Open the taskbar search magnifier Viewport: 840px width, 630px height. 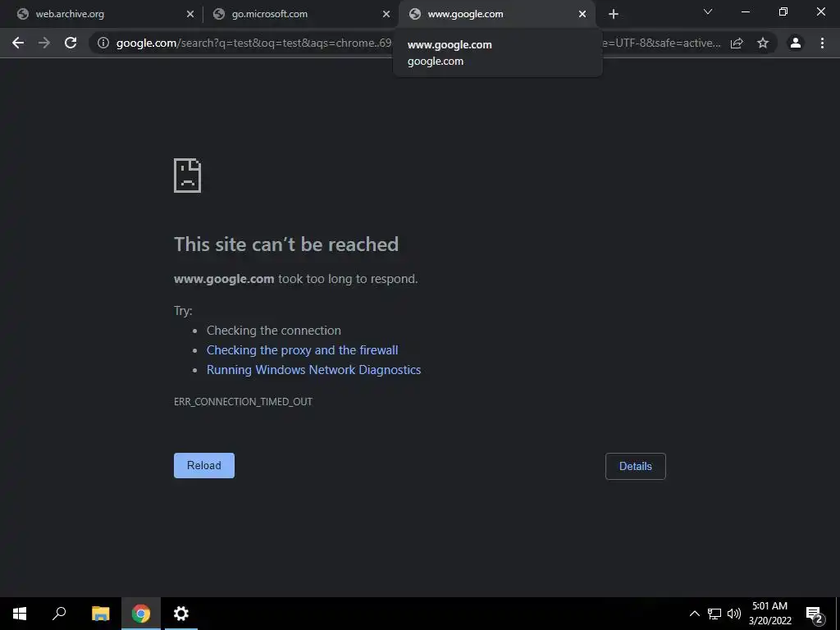59,614
